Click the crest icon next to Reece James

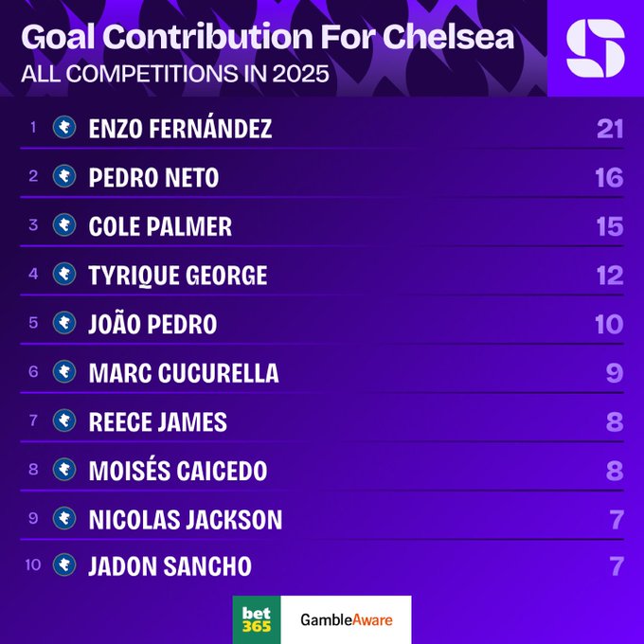64,421
